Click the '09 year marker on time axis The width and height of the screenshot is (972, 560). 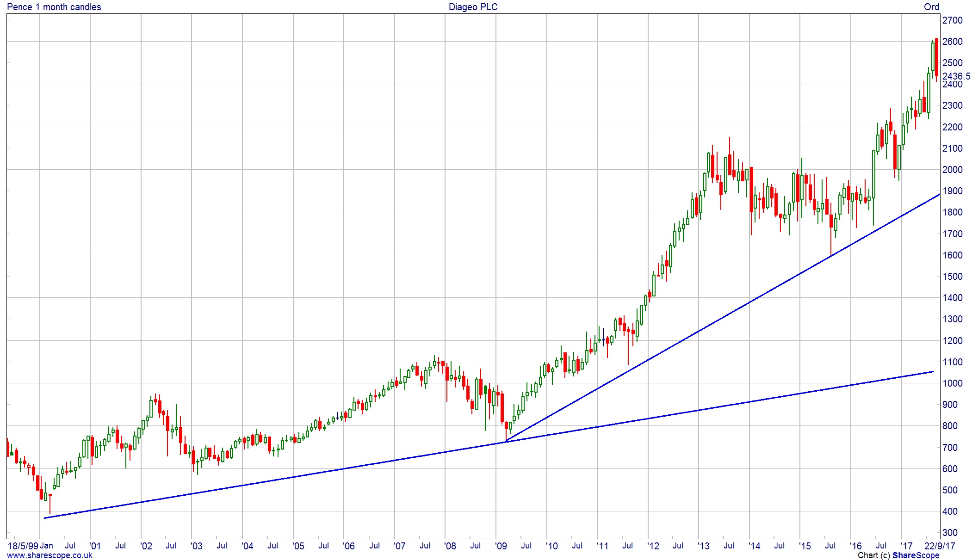[x=501, y=546]
